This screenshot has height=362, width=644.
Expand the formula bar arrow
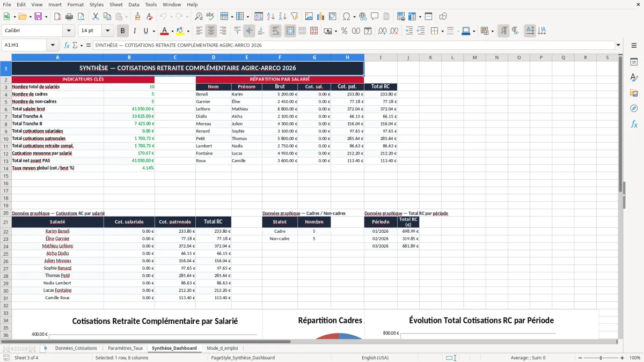(618, 45)
